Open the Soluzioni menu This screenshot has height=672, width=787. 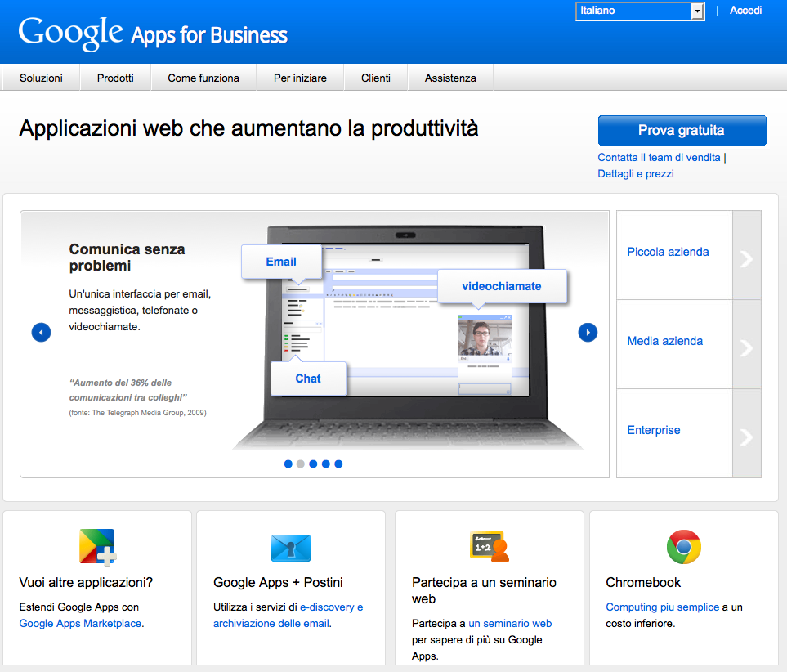tap(41, 78)
